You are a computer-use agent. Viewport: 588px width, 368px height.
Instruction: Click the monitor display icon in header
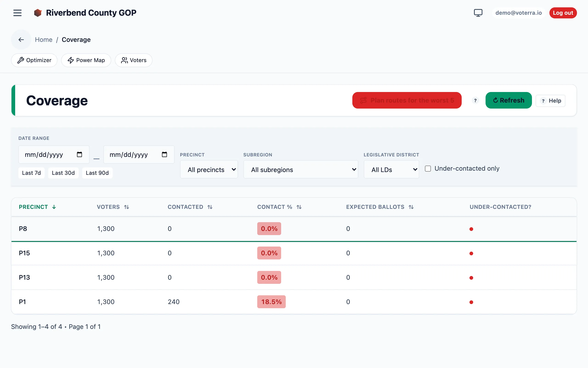pos(478,13)
